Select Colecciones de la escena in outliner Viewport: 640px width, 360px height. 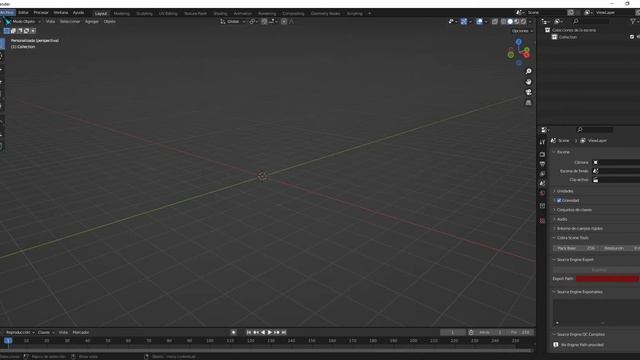point(573,30)
